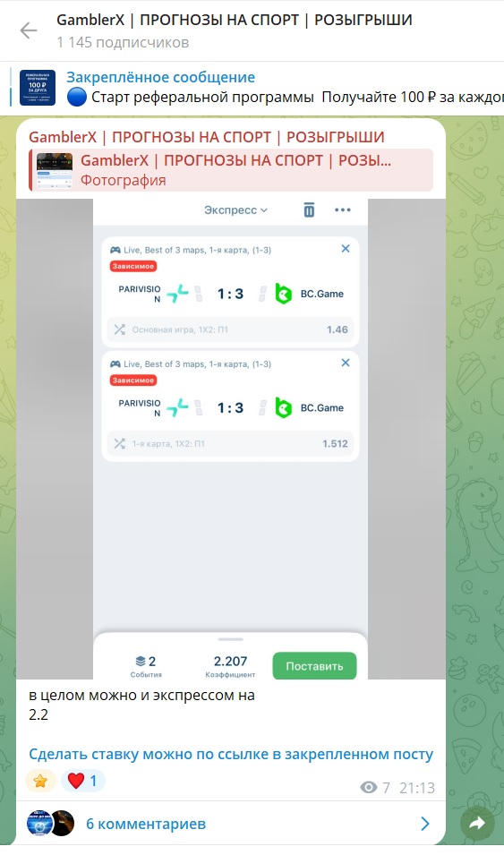The image size is (504, 855).
Task: Open the GamblerX channel title header
Action: [235, 21]
